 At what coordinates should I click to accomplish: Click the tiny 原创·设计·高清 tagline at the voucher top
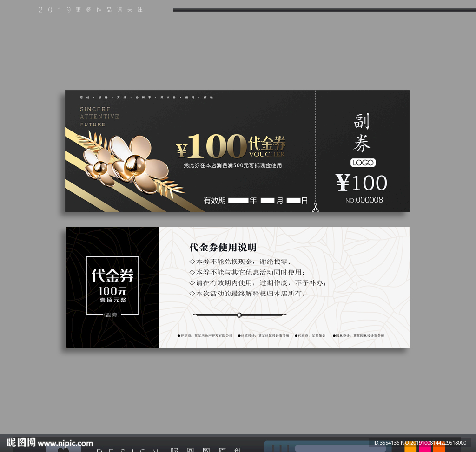146,98
